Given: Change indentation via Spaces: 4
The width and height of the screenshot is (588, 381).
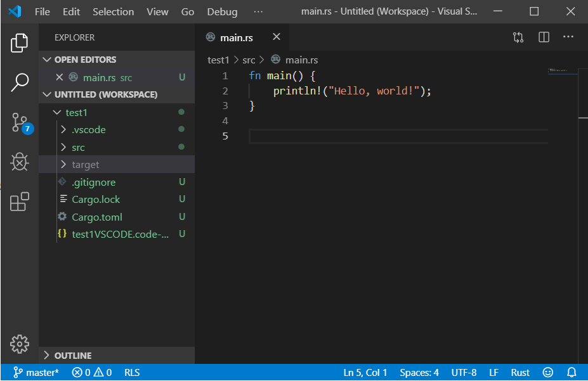Looking at the screenshot, I should tap(419, 372).
